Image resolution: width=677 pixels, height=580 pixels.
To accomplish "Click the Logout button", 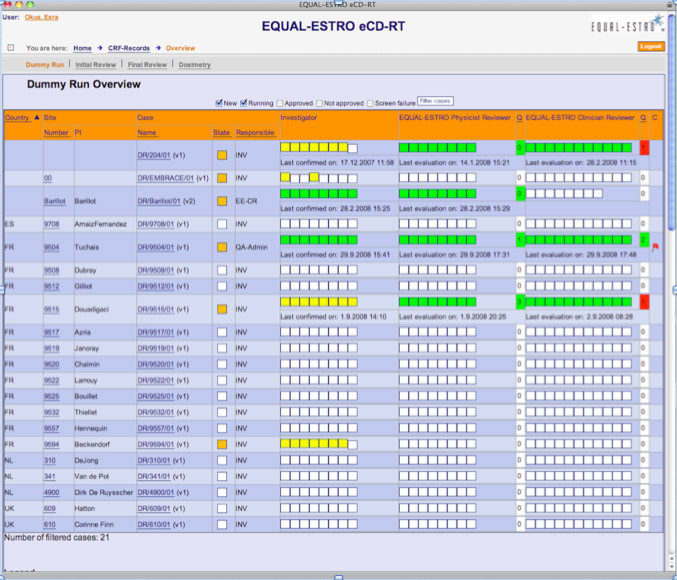I will (x=651, y=46).
